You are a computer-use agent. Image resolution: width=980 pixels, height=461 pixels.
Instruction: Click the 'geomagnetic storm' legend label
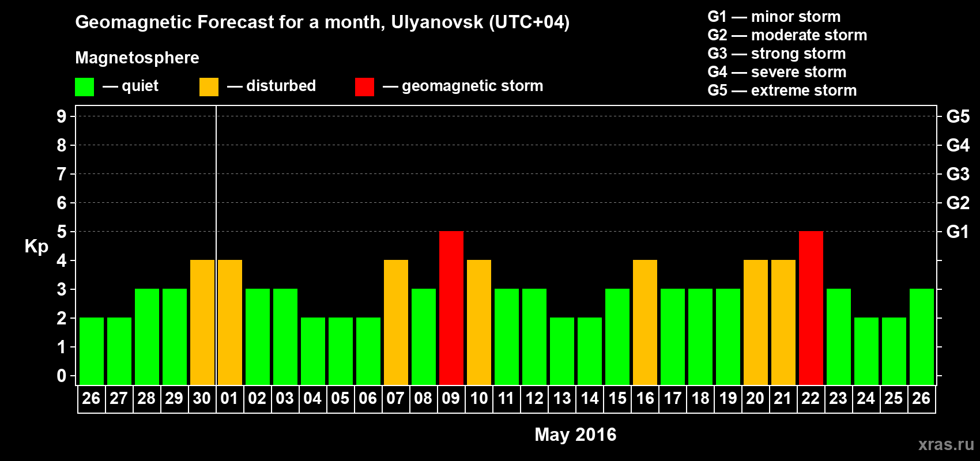[472, 86]
